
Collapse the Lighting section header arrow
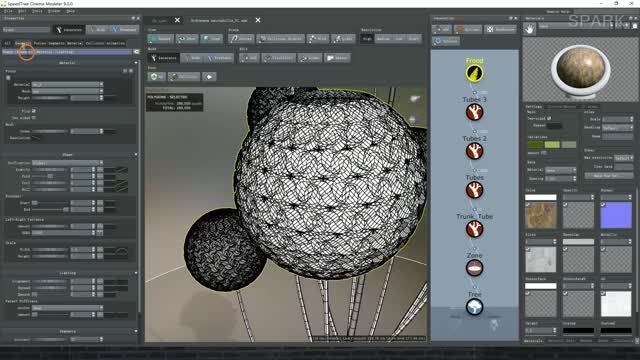[136, 273]
